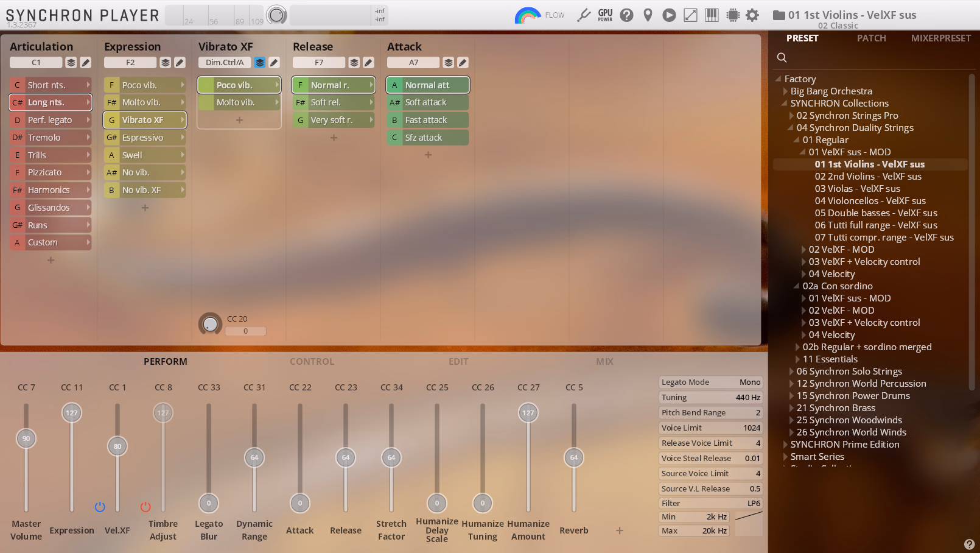Screen dimensions: 980x553
Task: Toggle the blue Vibrato XF layers button
Action: click(x=260, y=63)
